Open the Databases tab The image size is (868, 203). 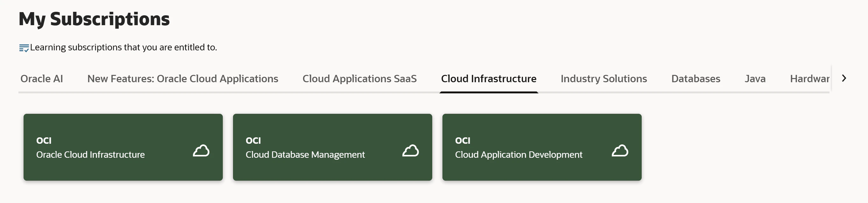695,79
